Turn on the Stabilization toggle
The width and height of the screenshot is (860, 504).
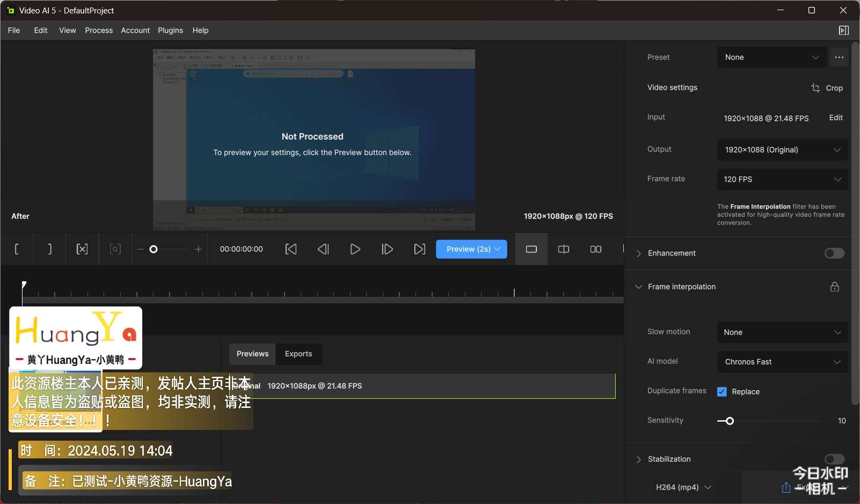[x=834, y=459]
